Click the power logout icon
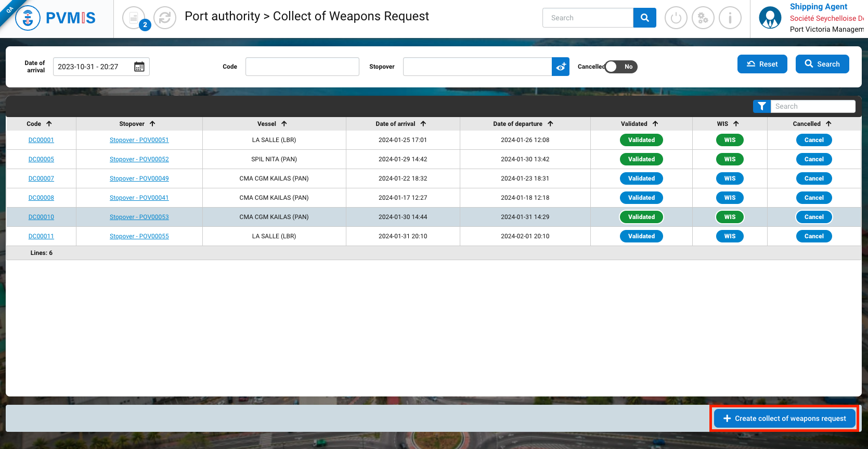Viewport: 868px width, 449px height. (x=676, y=18)
